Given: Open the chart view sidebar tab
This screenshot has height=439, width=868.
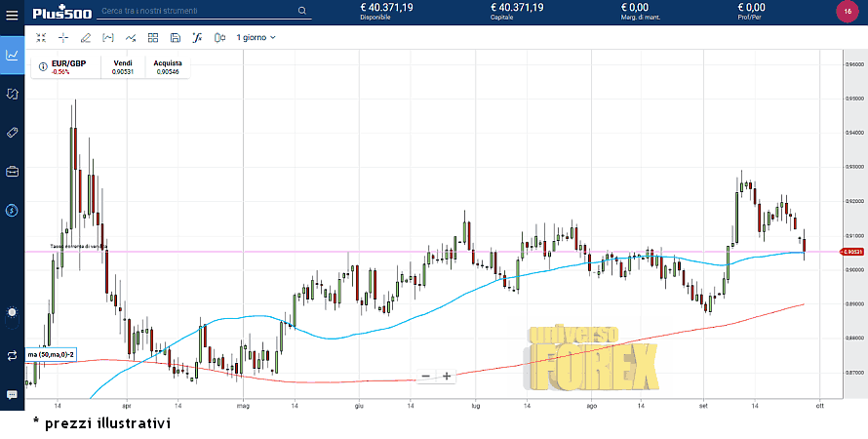Looking at the screenshot, I should point(12,55).
